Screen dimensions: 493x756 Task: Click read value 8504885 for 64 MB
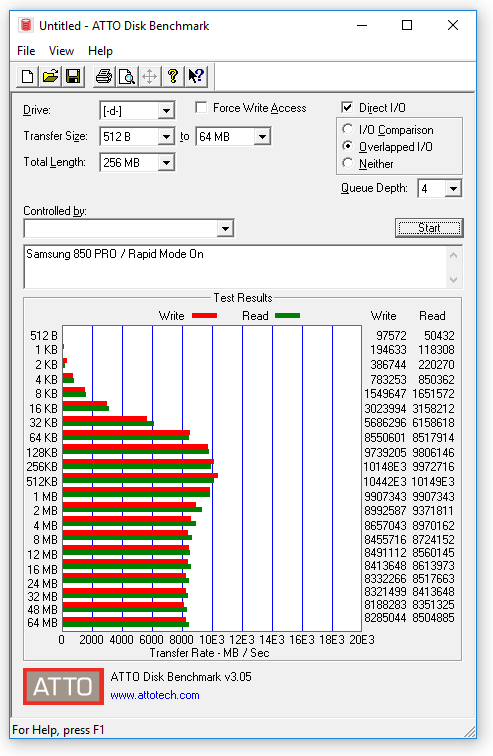point(433,618)
